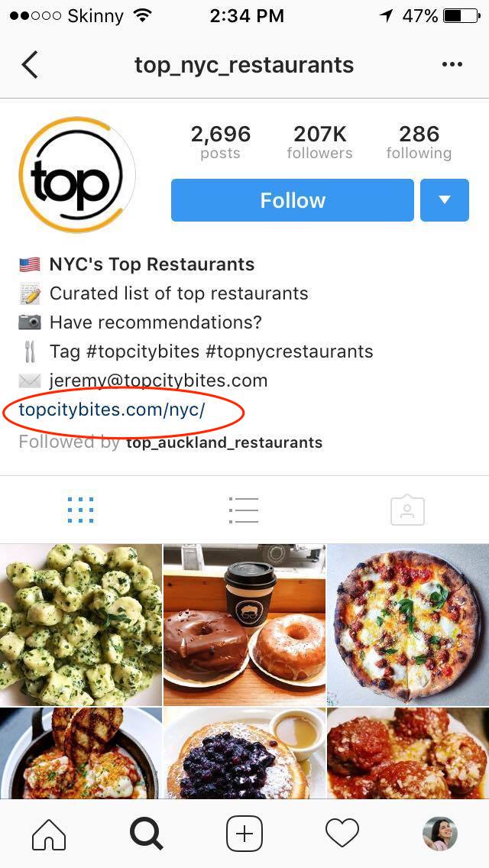Open the tagged photos tab

pos(407,510)
